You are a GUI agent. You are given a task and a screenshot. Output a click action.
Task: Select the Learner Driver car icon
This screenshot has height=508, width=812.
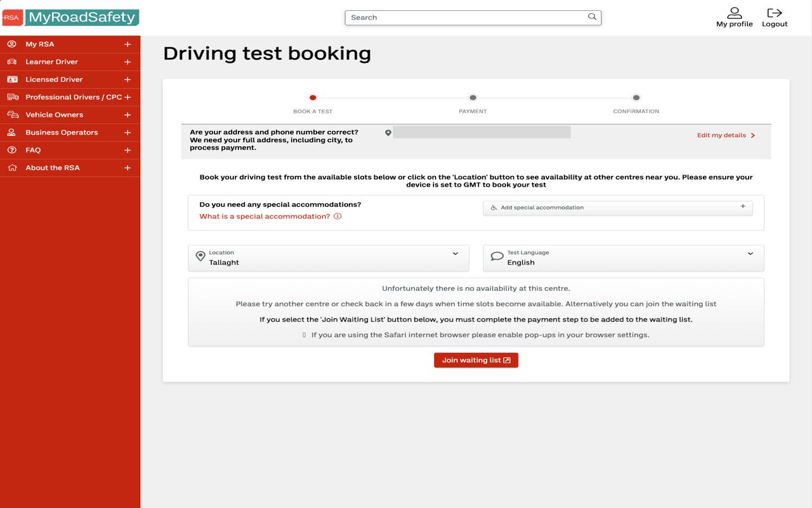[11, 62]
